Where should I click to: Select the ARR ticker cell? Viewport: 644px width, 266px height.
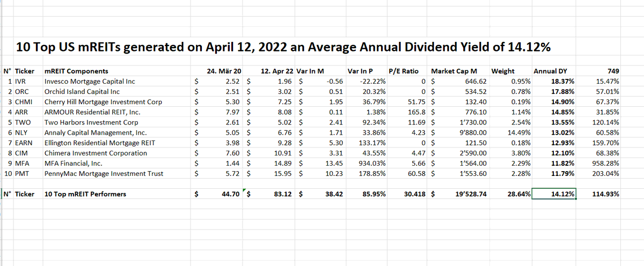21,112
